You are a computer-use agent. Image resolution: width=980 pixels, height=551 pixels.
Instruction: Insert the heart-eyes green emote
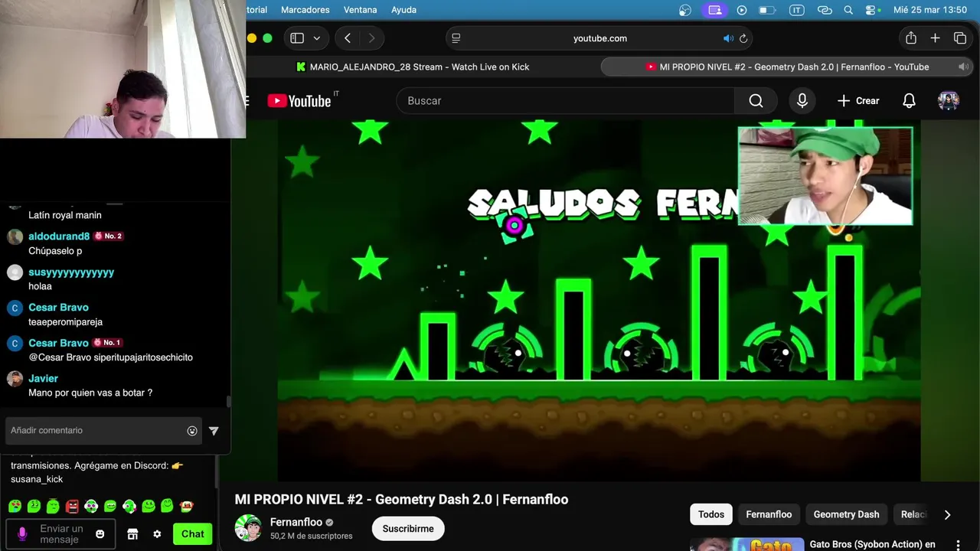[x=15, y=506]
